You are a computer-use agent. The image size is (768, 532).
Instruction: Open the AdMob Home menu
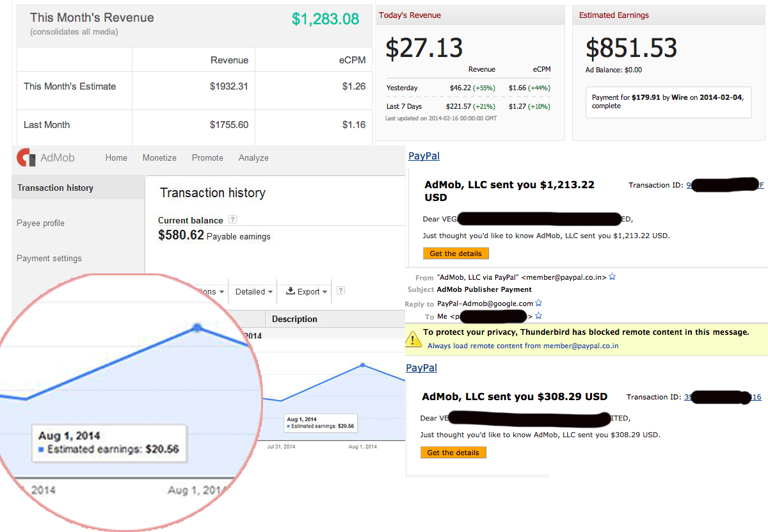coord(116,157)
